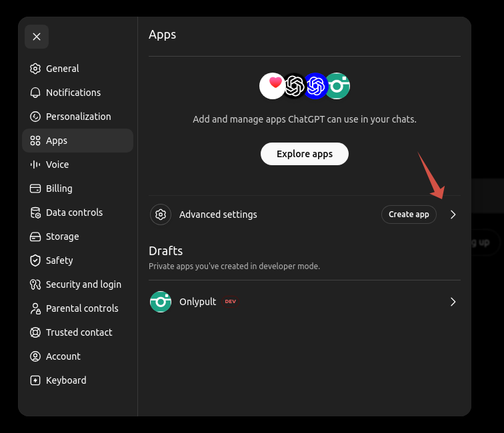The width and height of the screenshot is (504, 433).
Task: Click the Advanced settings label
Action: coord(218,215)
